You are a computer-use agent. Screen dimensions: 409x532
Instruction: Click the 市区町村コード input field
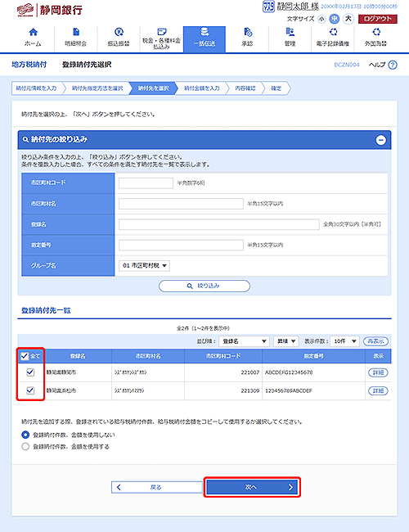pos(146,183)
